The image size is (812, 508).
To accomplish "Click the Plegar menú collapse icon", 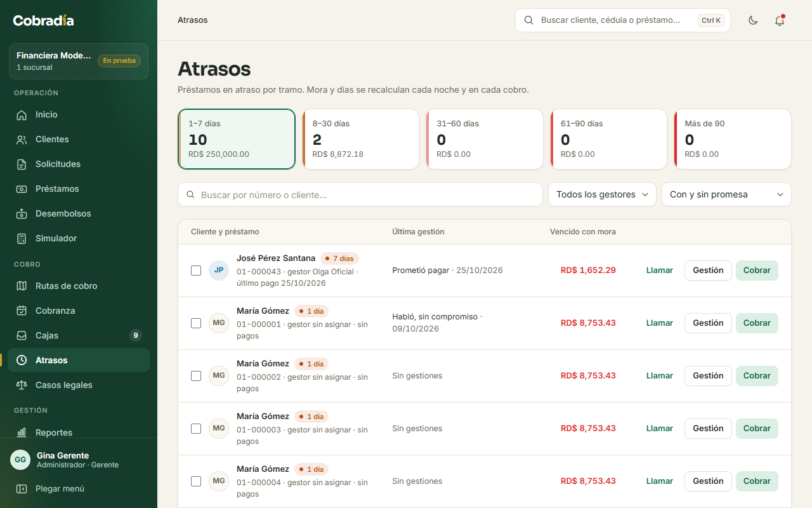I will coord(22,489).
